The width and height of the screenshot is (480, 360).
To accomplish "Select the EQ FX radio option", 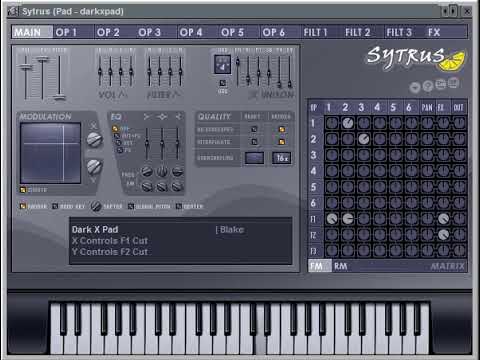I will [x=120, y=150].
